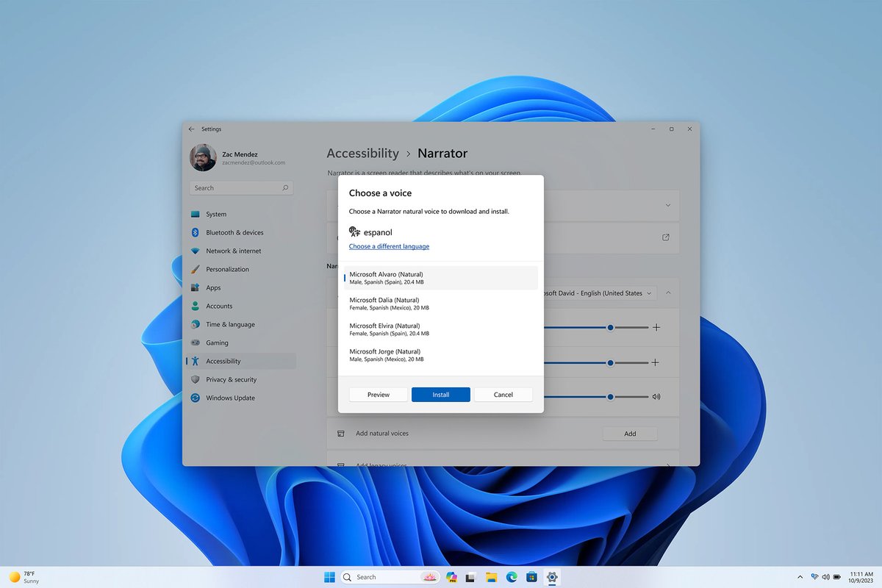
Task: Open Windows Update from the sidebar
Action: (196, 398)
